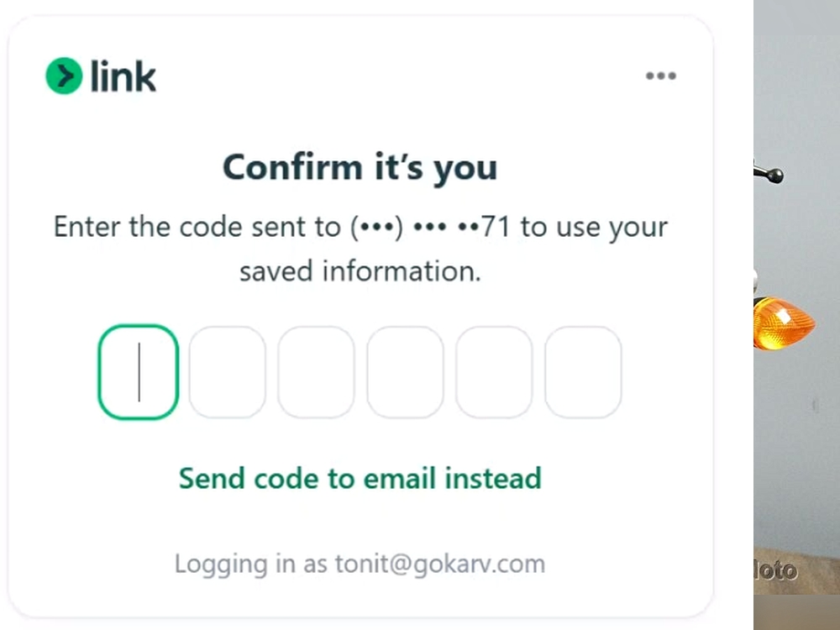Click the green Link arrow logo icon
Screen dimensions: 840x630
[x=65, y=76]
